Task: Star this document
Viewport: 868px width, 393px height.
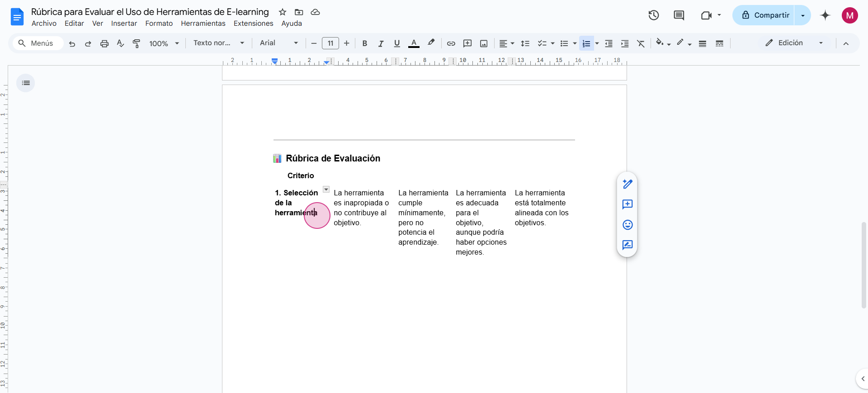Action: point(283,12)
